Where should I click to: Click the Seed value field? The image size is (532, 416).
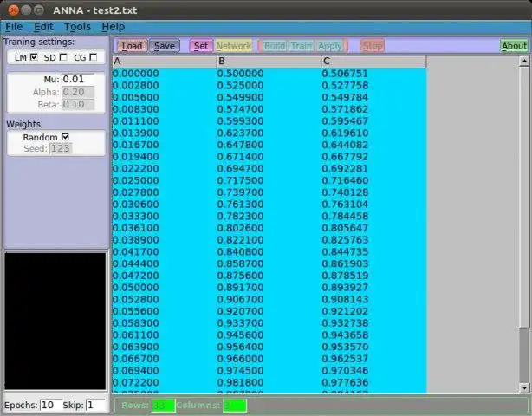click(61, 148)
